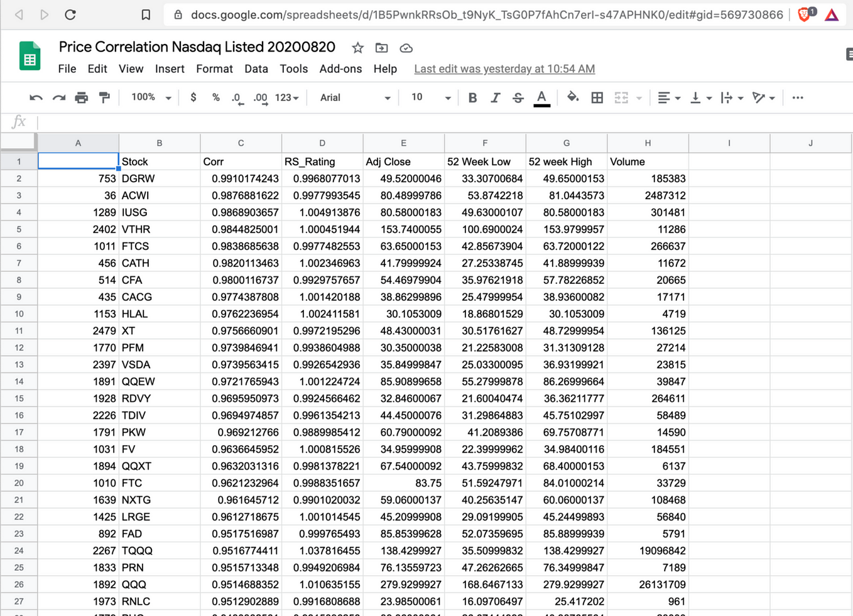Image resolution: width=853 pixels, height=616 pixels.
Task: Open the text wrapping dropdown
Action: (x=732, y=97)
